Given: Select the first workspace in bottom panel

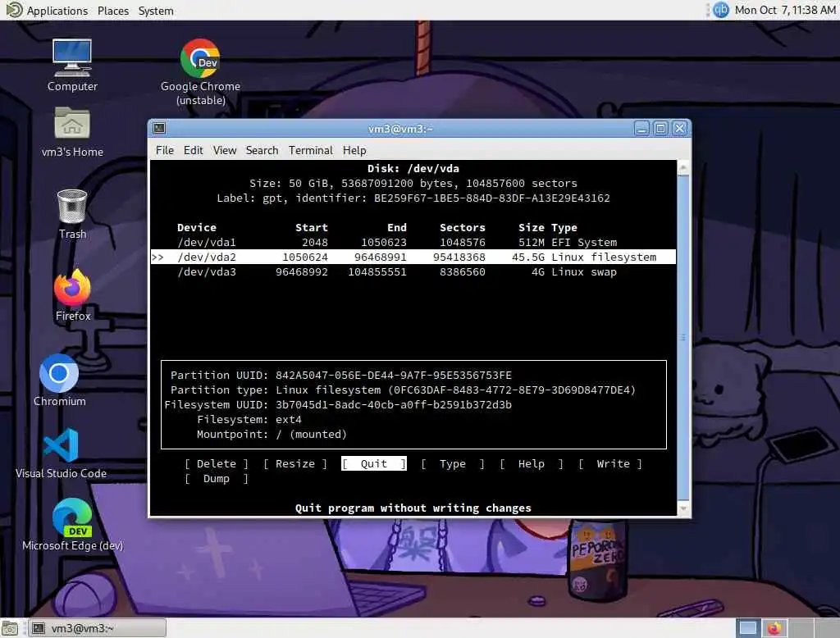Looking at the screenshot, I should [748, 628].
